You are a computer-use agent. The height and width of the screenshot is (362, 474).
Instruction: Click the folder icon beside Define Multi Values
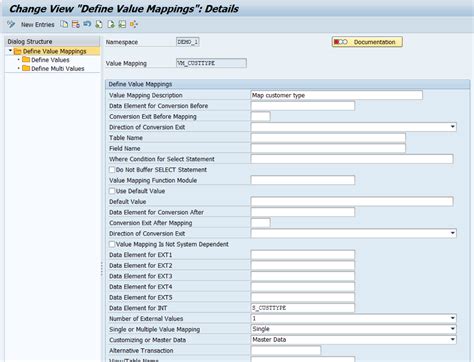click(26, 68)
